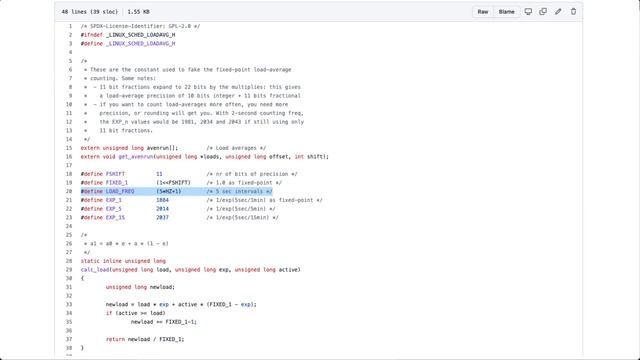Click the EXP_5 macro name
640x360 pixels.
tap(113, 209)
